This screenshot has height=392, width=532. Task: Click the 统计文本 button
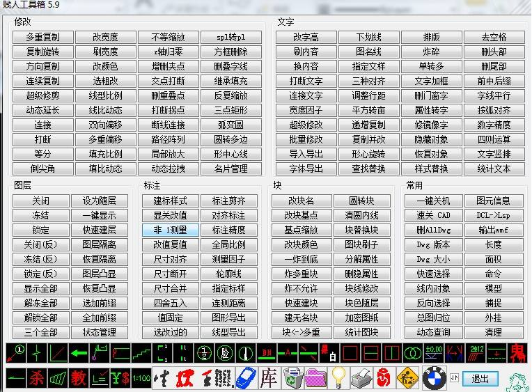[494, 168]
